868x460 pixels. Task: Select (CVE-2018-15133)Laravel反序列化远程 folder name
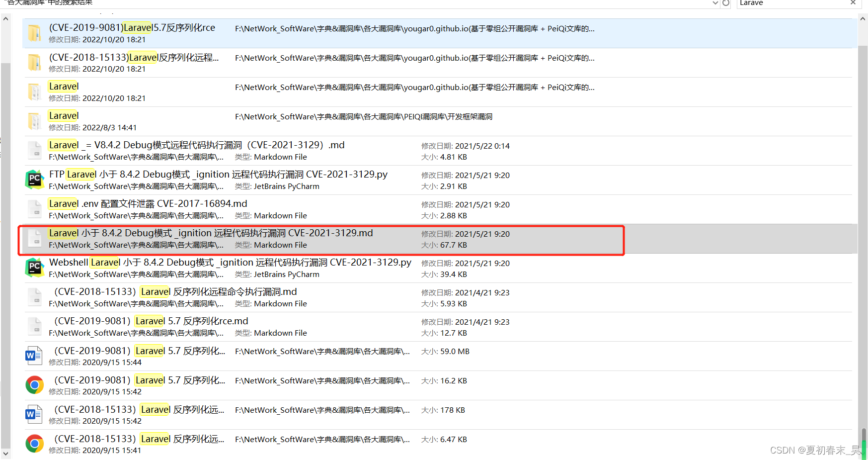(134, 57)
